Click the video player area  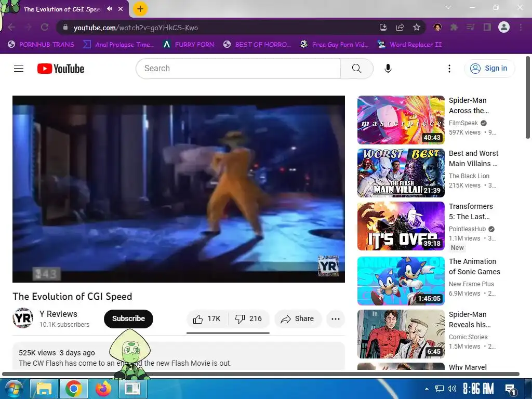(179, 189)
